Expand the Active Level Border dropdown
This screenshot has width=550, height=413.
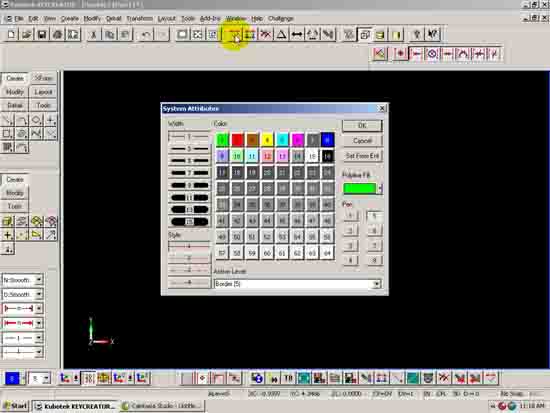[376, 284]
